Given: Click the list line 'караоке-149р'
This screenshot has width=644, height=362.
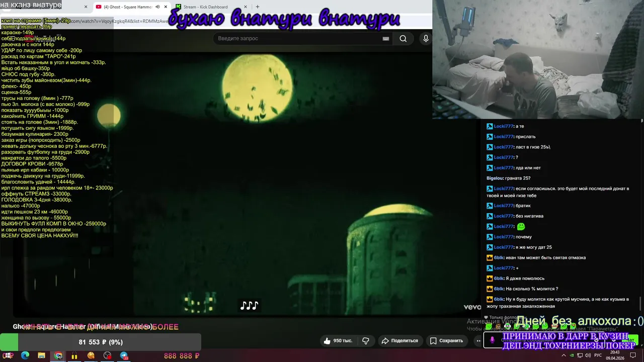Looking at the screenshot, I should click(18, 32).
